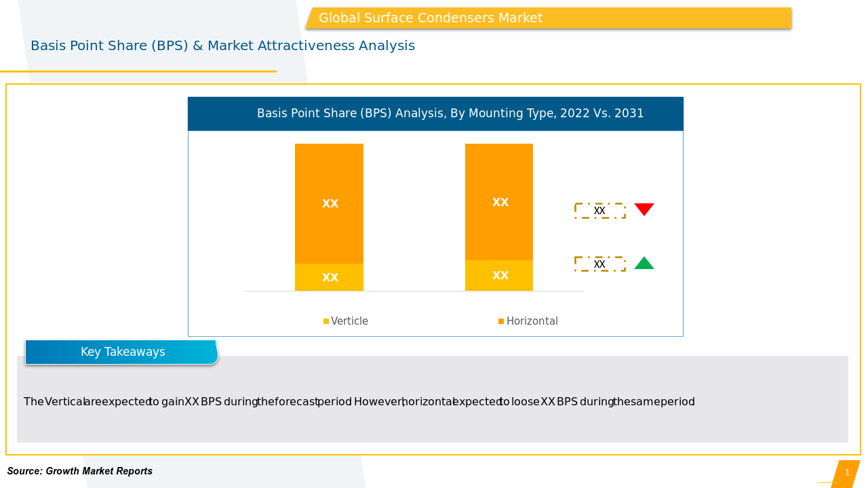Click the right bar's orange segment
Viewport: 868px width, 488px height.
coord(499,202)
